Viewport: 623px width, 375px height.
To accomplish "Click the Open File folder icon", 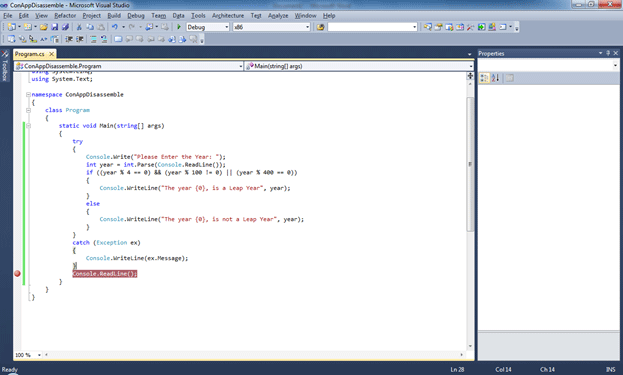I will (44, 27).
